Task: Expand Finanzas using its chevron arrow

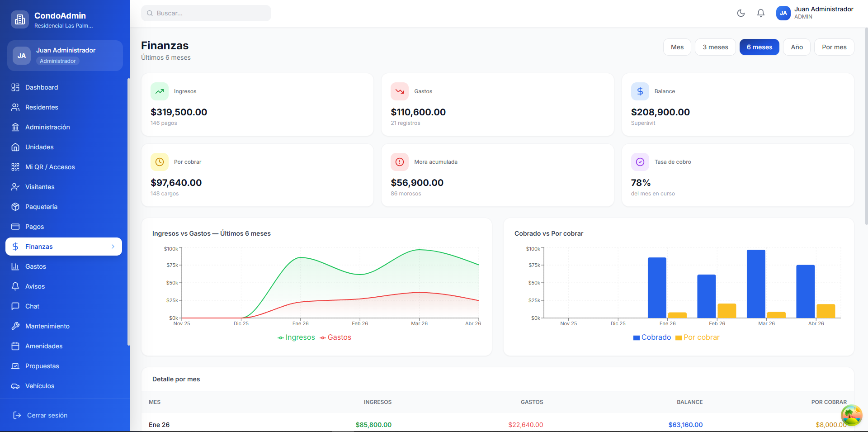Action: pos(113,247)
